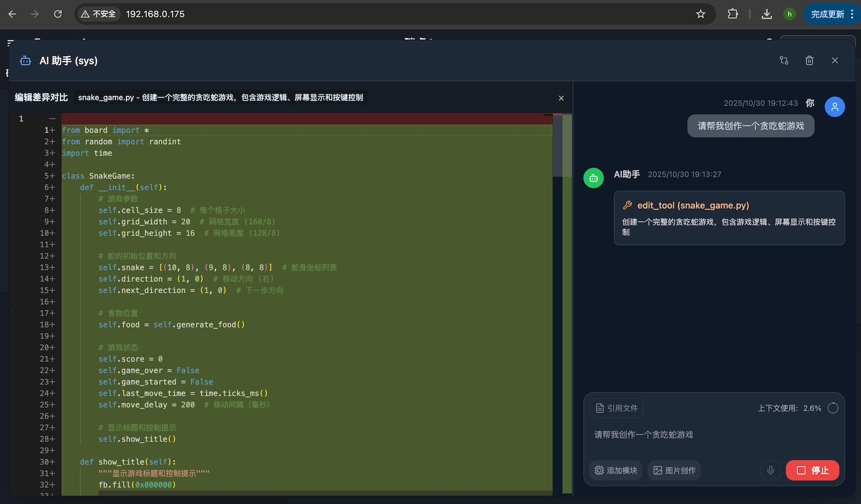
Task: Click the 引用文件 reference file button
Action: pos(617,408)
